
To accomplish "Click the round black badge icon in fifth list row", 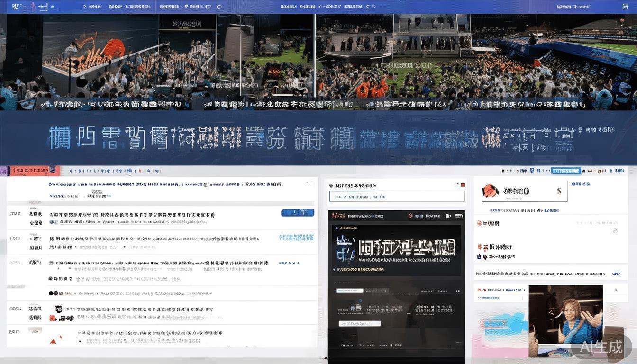I will (59, 309).
